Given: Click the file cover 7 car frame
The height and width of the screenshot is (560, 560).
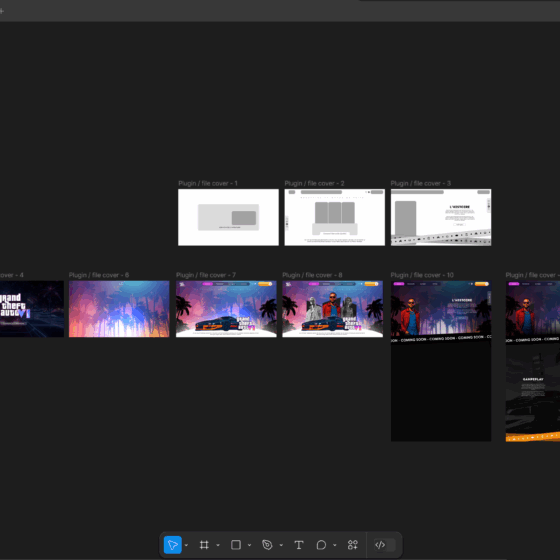Looking at the screenshot, I should click(226, 309).
